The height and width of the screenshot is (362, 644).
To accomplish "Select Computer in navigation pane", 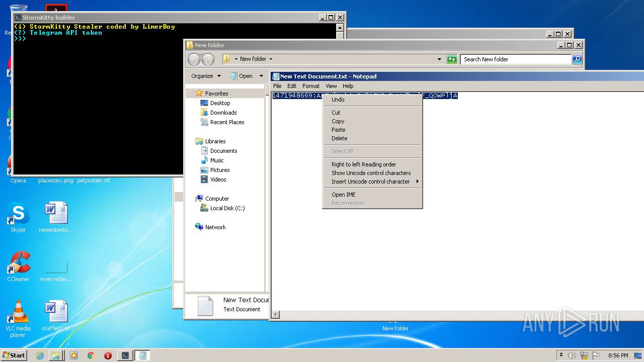I will [217, 199].
